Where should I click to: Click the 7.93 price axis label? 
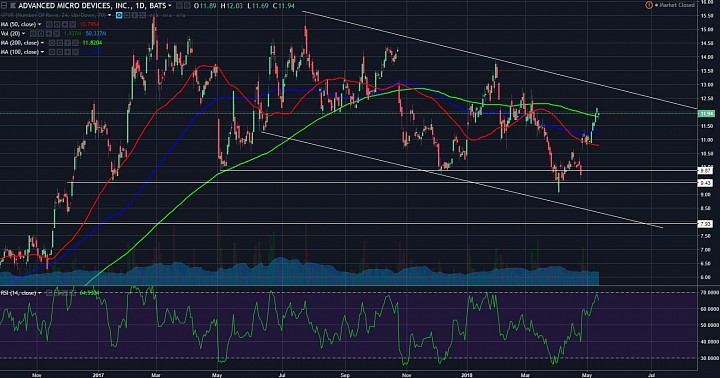click(x=705, y=224)
